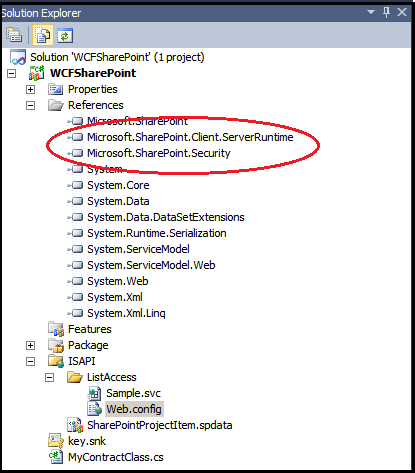This screenshot has width=415, height=473.
Task: Collapse the References folder
Action: [x=30, y=105]
